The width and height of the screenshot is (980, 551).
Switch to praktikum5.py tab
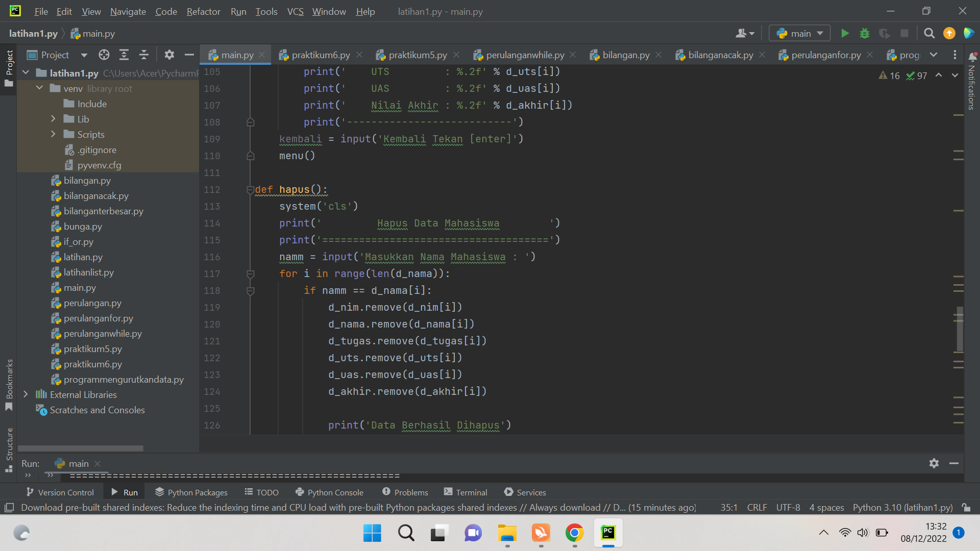click(417, 55)
